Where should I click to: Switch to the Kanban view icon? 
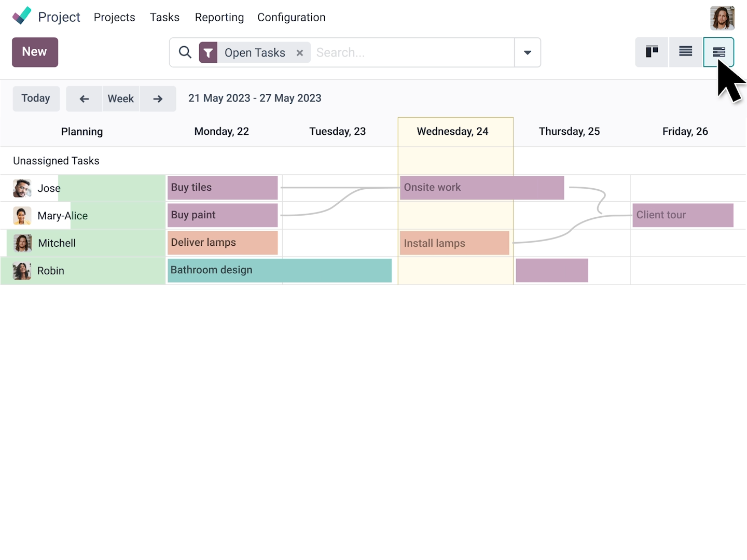point(652,52)
